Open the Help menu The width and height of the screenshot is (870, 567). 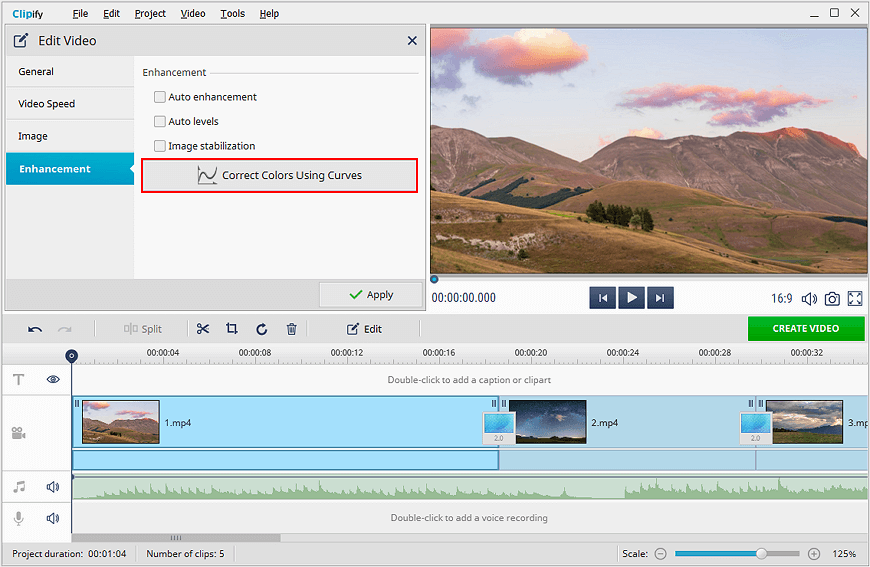click(x=269, y=13)
